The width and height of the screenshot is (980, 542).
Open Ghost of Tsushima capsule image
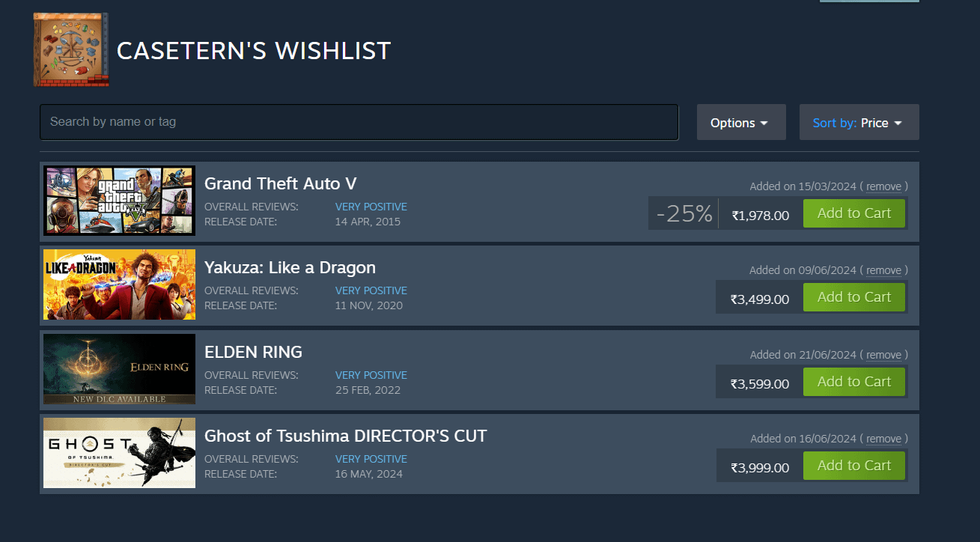[x=119, y=453]
